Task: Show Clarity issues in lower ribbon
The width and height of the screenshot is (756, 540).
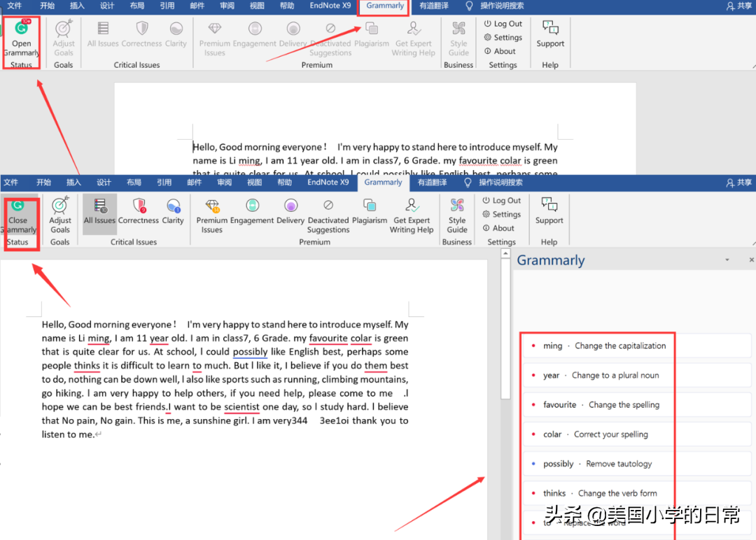Action: click(173, 211)
